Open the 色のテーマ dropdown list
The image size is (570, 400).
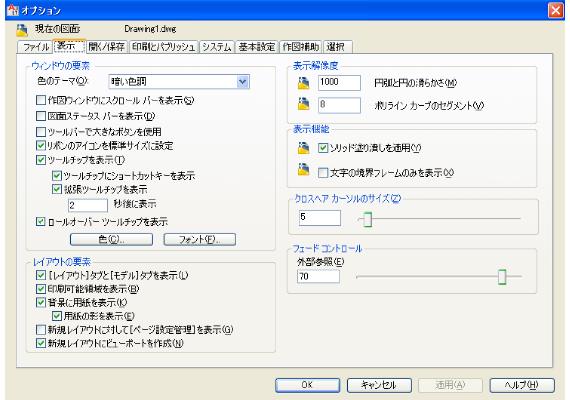click(x=242, y=81)
